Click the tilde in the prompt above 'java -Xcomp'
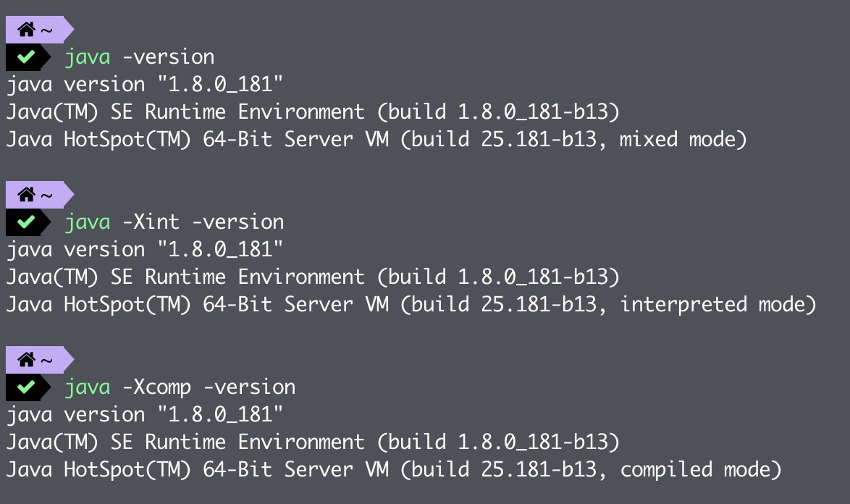 coord(46,361)
